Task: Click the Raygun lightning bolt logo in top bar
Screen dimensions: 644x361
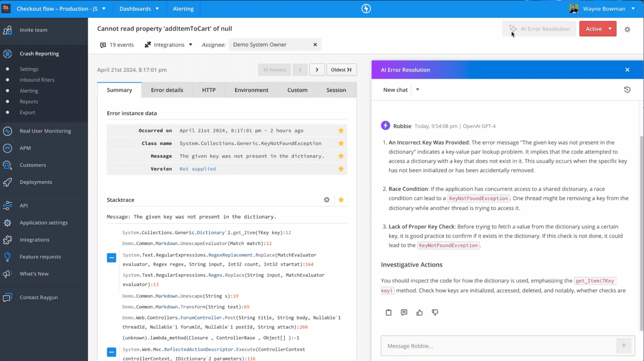Action: (366, 8)
